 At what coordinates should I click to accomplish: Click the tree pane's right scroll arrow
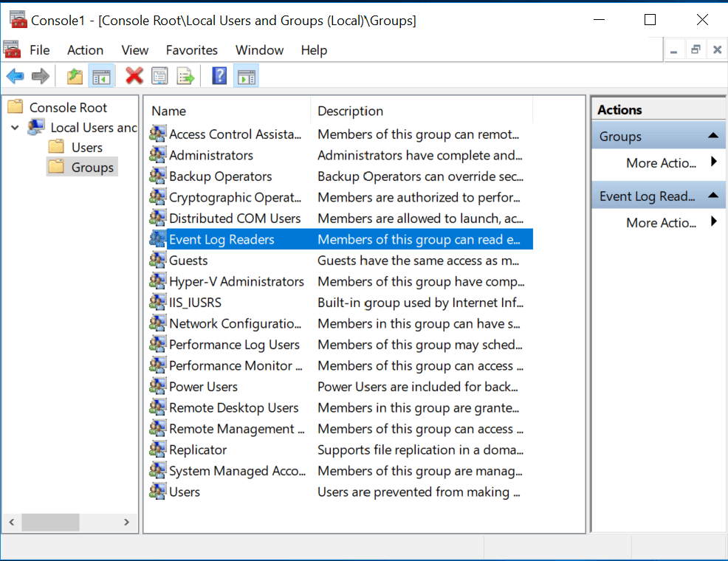click(126, 522)
